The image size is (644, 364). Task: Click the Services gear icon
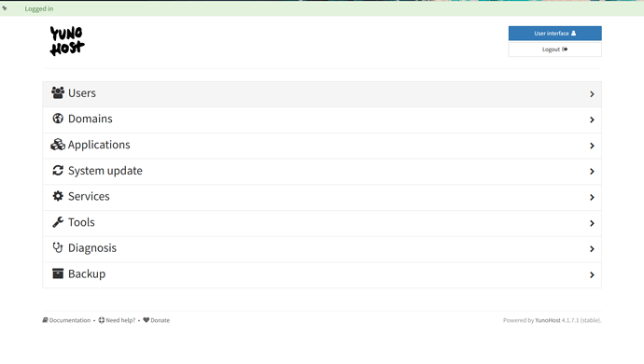tap(58, 196)
